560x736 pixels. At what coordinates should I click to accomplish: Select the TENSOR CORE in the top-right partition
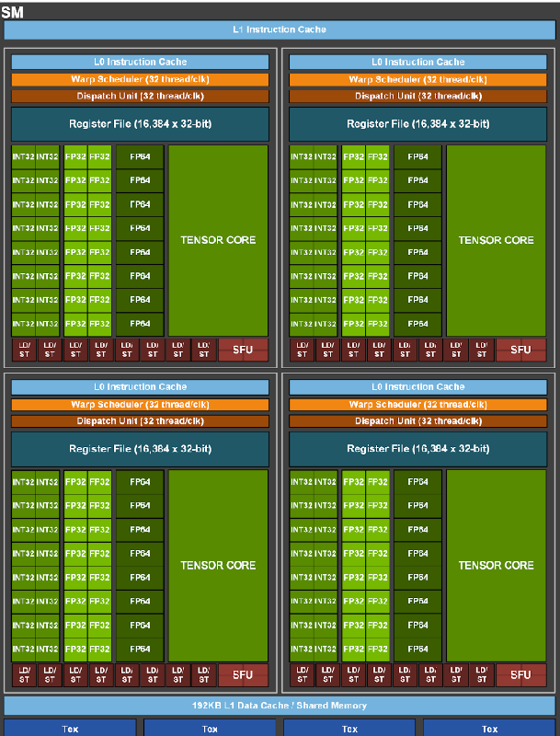click(x=497, y=240)
